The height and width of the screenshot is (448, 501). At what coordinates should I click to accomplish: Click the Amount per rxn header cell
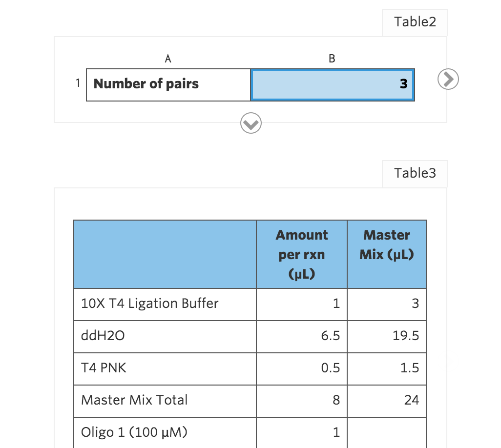click(x=302, y=254)
